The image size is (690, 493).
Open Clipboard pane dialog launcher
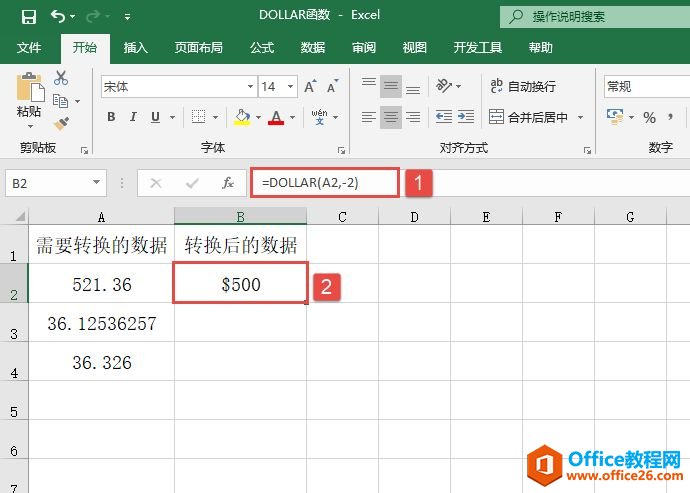pos(84,150)
